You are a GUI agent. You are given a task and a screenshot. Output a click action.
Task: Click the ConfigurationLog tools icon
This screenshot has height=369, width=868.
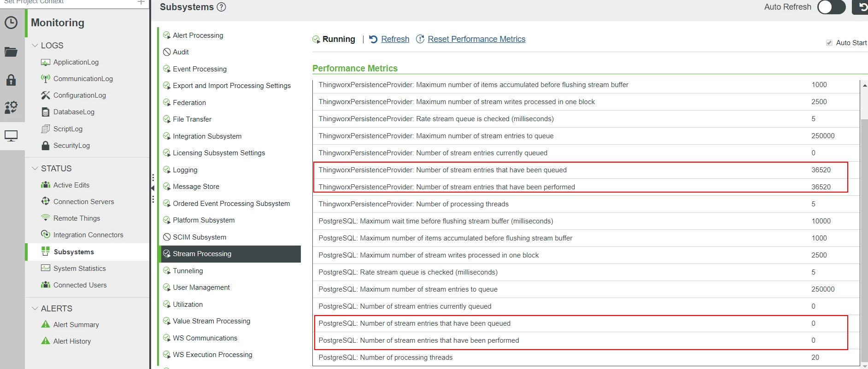(46, 95)
